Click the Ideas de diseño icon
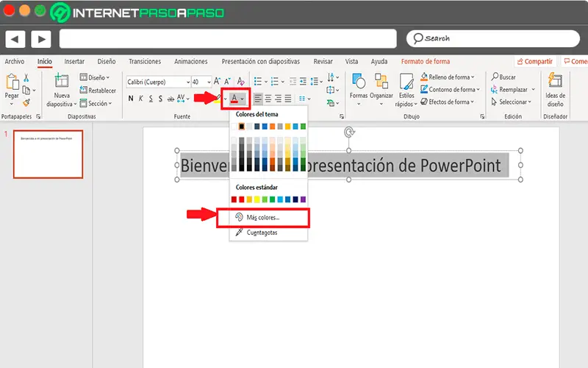Viewport: 588px width, 368px height. [555, 80]
